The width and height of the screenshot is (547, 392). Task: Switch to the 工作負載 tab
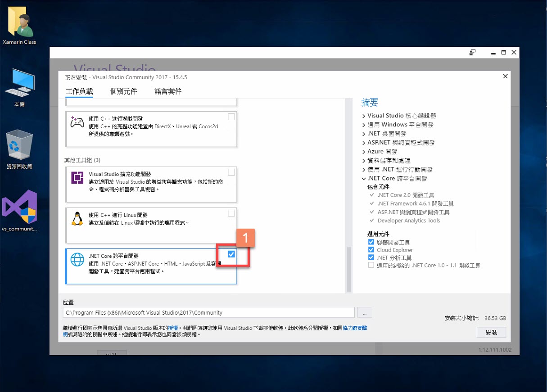click(x=79, y=91)
